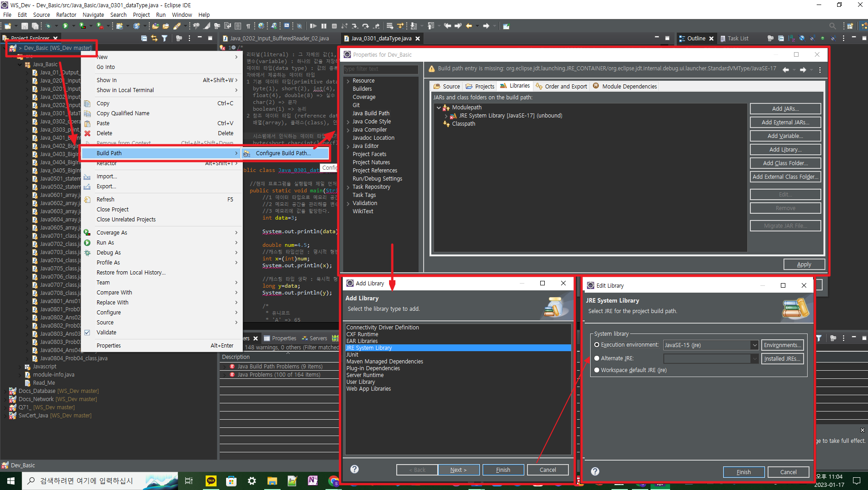
Task: Click help icon in Edit Library dialog
Action: pos(595,471)
